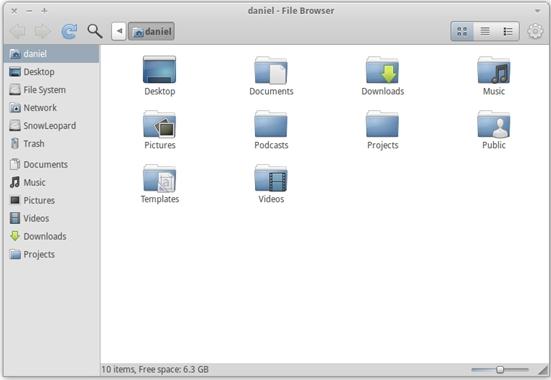The height and width of the screenshot is (380, 551).
Task: Click the window resize grip corner
Action: pos(544,370)
